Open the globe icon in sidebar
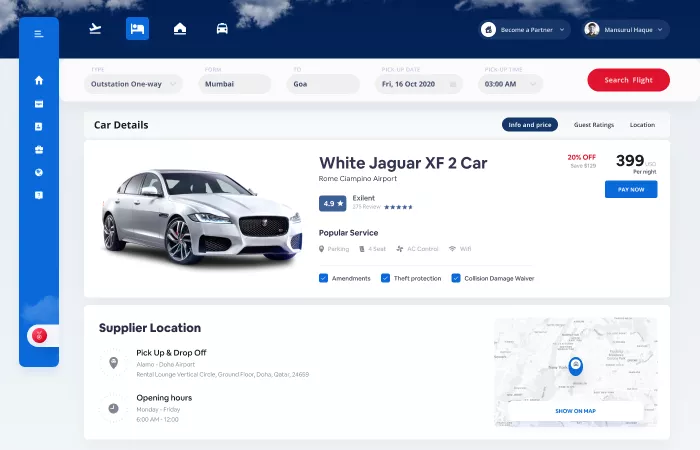The height and width of the screenshot is (450, 700). tap(39, 172)
